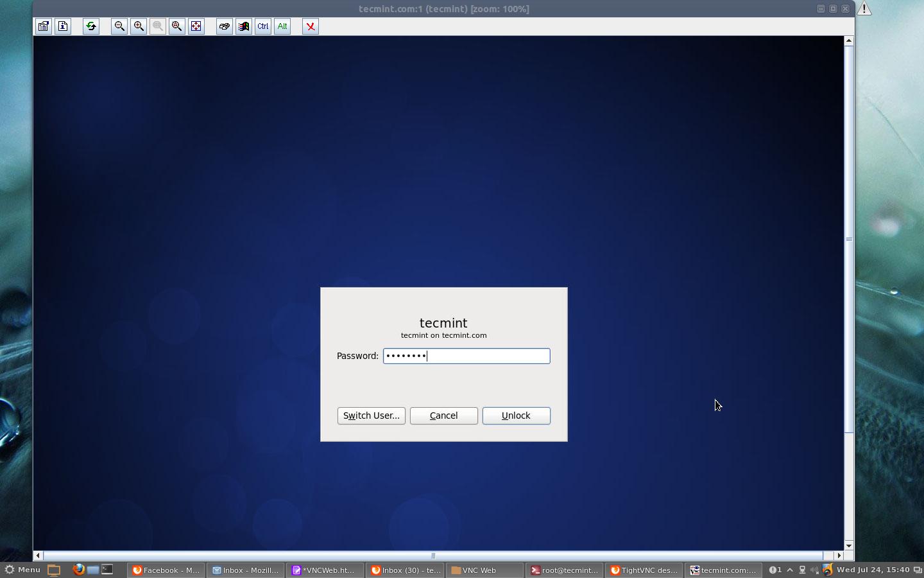Click the viewer's down scroll arrow
The width and height of the screenshot is (924, 578).
point(849,545)
